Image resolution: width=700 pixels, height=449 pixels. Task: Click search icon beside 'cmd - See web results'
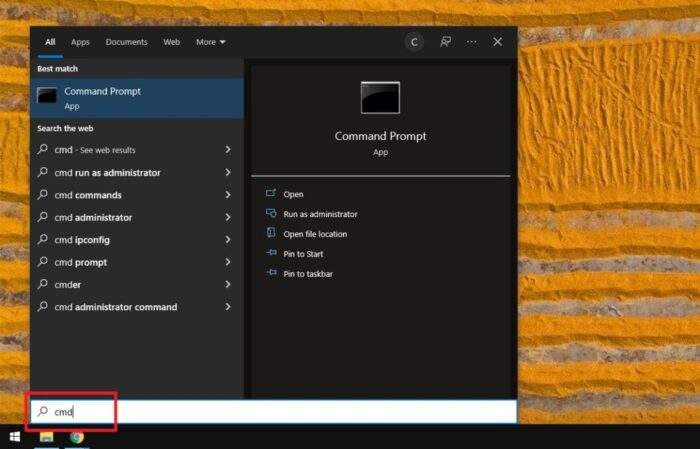point(43,149)
